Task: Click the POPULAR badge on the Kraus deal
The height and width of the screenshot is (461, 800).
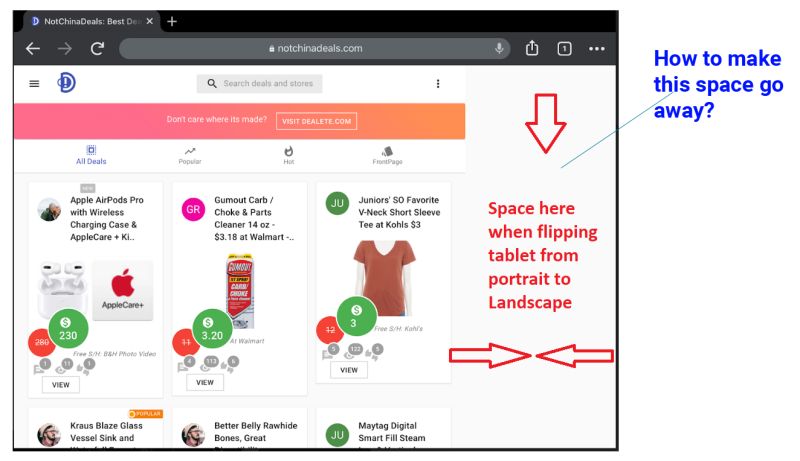Action: (x=145, y=414)
